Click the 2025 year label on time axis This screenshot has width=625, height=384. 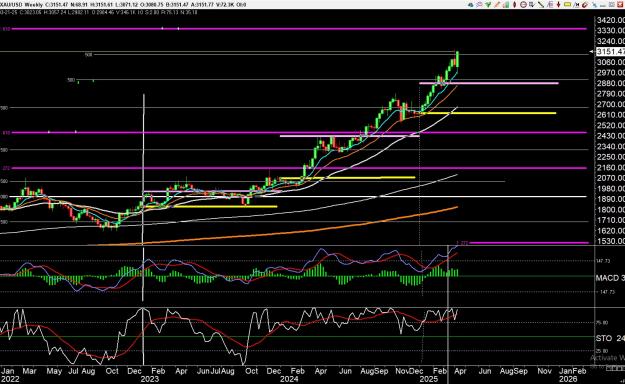click(x=428, y=379)
